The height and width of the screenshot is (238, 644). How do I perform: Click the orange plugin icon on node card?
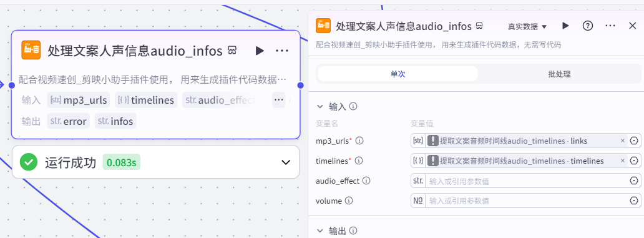(x=31, y=50)
